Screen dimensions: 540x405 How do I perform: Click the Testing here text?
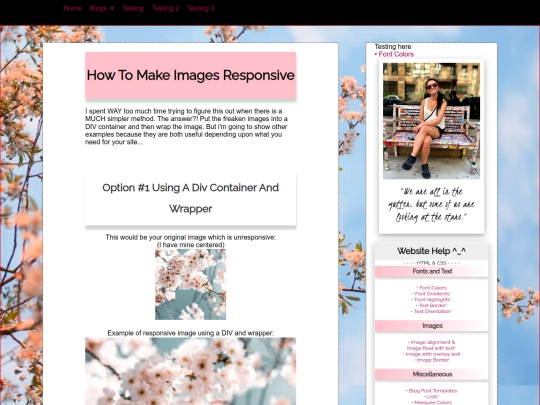click(x=393, y=46)
